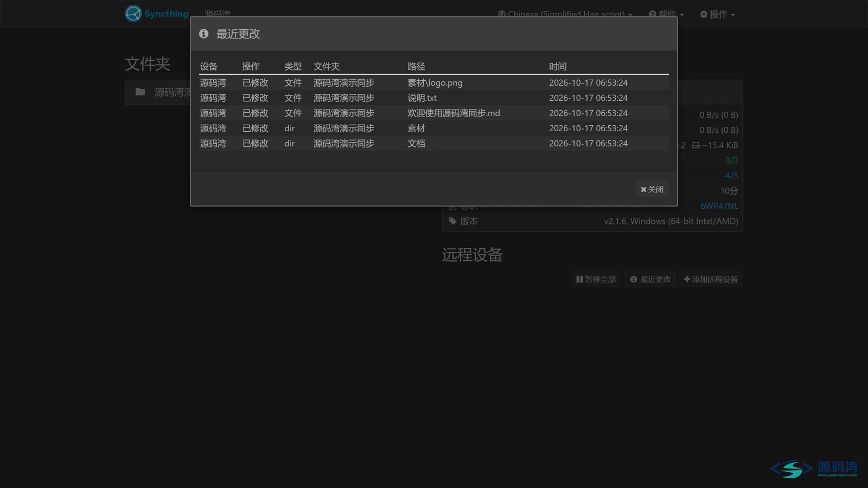This screenshot has width=868, height=488.
Task: Click the 4/5 value in device panel
Action: 731,176
